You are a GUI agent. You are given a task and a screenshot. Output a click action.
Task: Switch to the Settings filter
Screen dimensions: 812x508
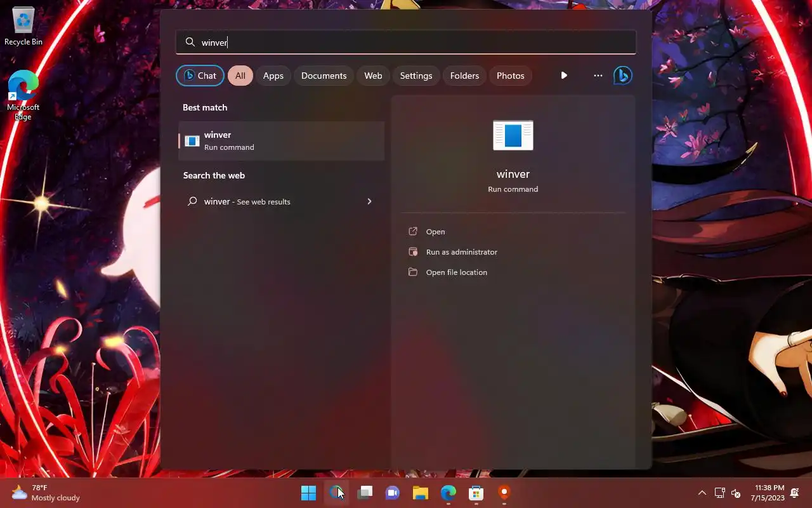[x=416, y=76]
